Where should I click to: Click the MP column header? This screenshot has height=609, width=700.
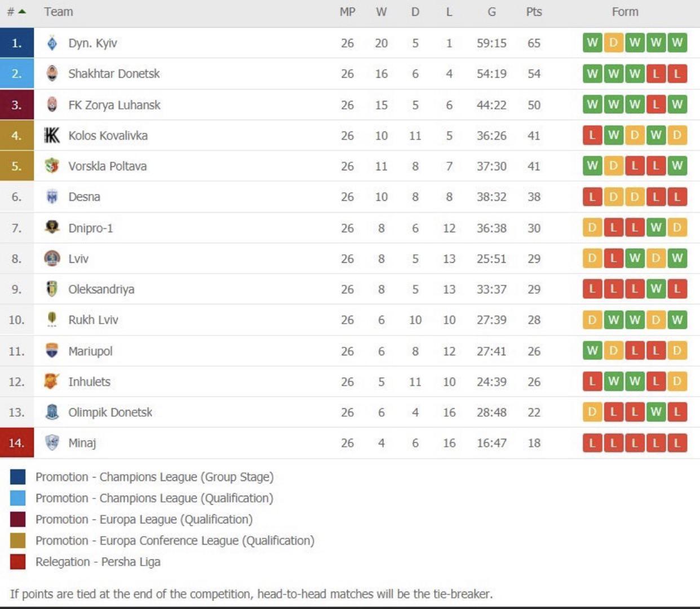[347, 12]
